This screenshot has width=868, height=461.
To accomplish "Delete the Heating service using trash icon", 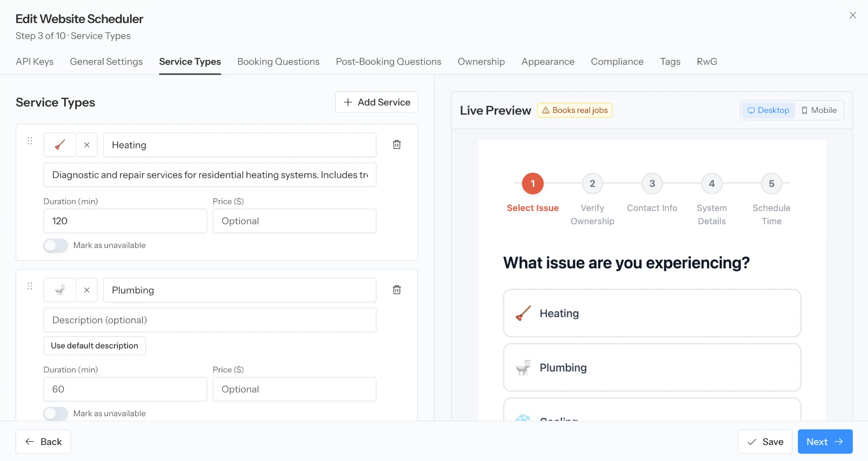I will click(x=397, y=145).
